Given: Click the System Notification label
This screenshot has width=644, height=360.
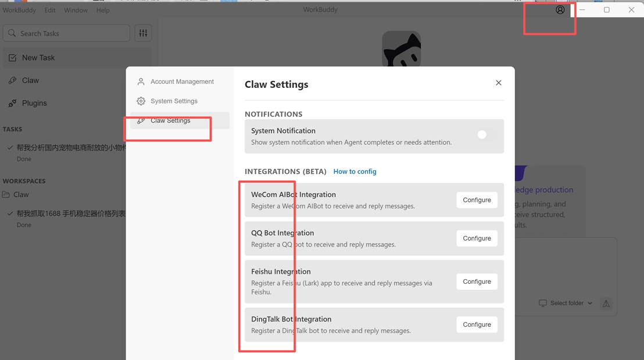Looking at the screenshot, I should click(284, 131).
